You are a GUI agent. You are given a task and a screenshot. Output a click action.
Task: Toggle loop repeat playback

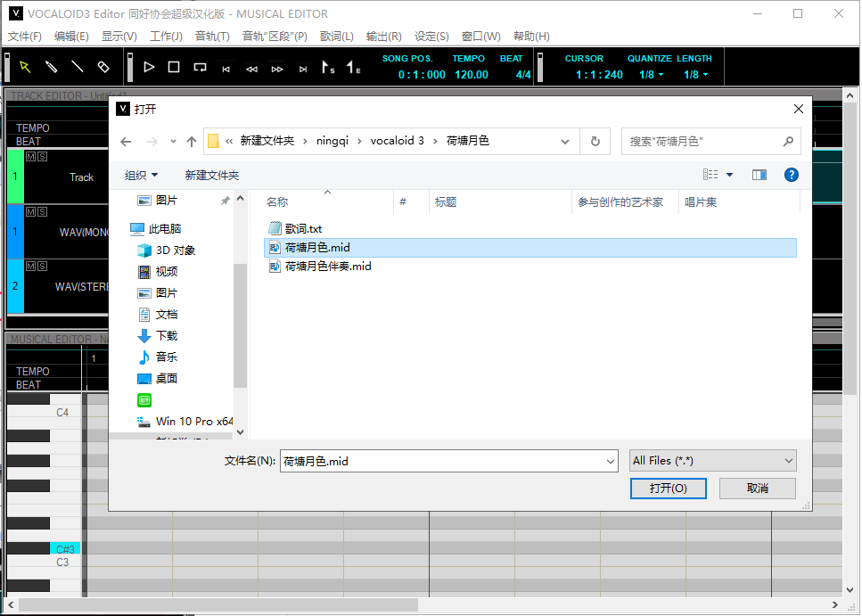click(x=200, y=67)
